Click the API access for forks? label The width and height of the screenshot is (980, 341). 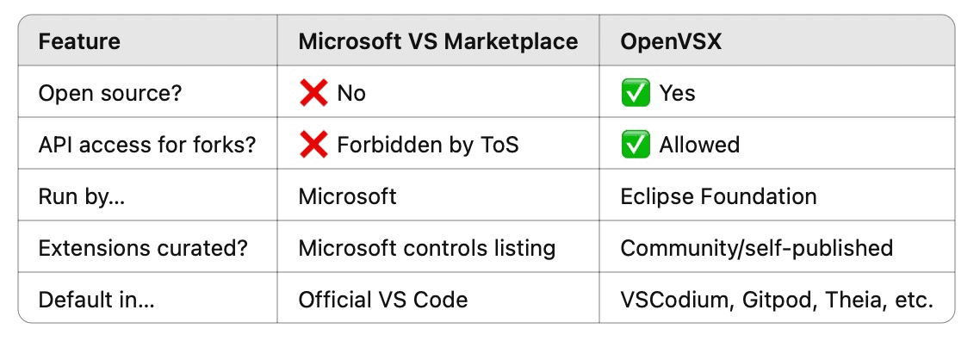pyautogui.click(x=147, y=145)
